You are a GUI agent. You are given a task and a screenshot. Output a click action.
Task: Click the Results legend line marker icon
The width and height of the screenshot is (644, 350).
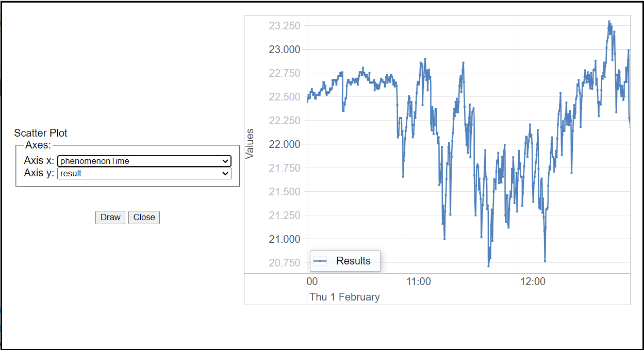coord(320,261)
